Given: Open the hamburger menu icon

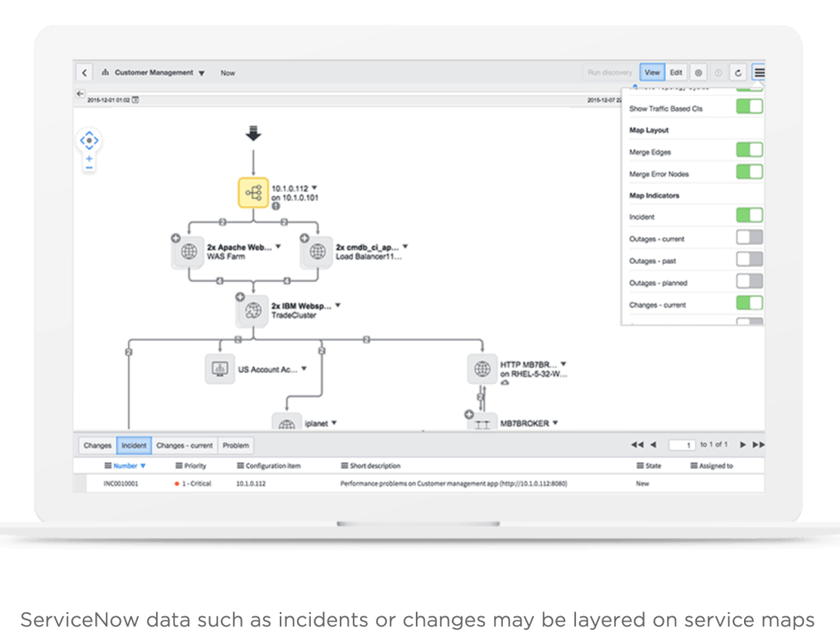Looking at the screenshot, I should pyautogui.click(x=760, y=72).
